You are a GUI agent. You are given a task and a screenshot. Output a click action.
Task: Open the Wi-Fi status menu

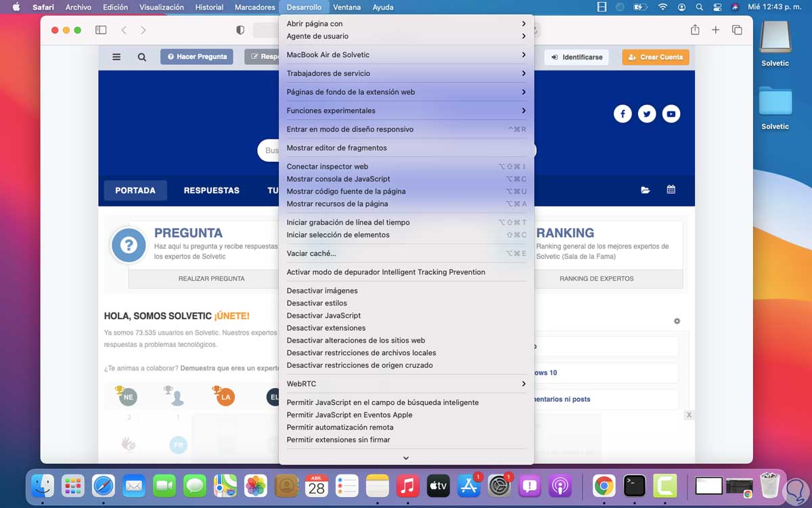coord(662,7)
